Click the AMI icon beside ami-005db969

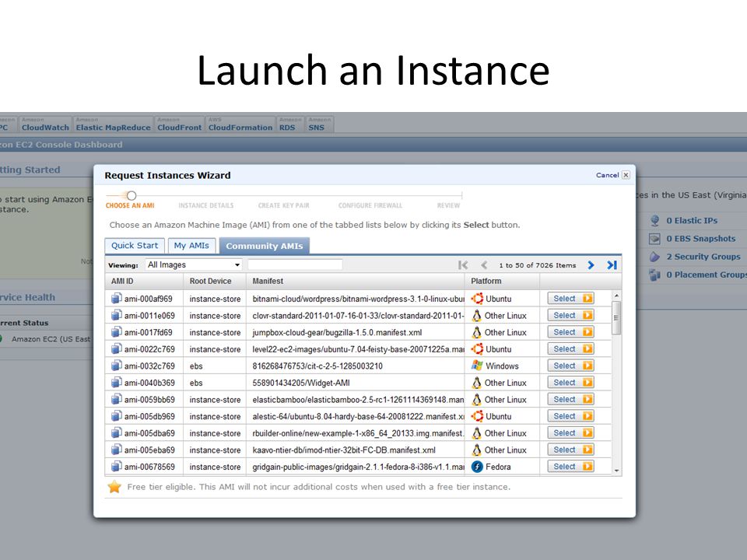116,416
